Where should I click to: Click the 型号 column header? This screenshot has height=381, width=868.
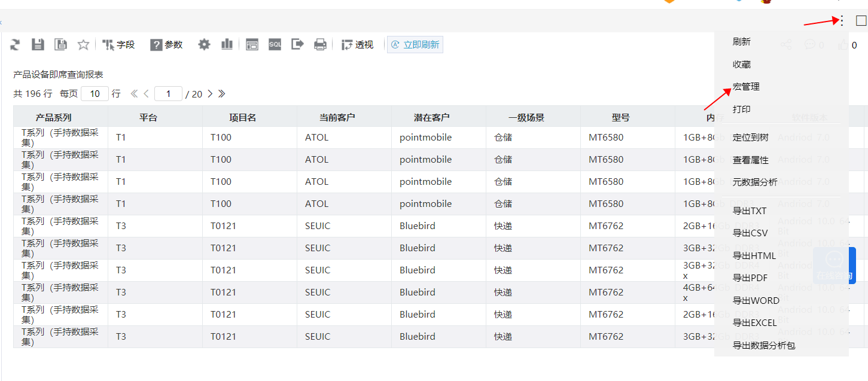628,117
